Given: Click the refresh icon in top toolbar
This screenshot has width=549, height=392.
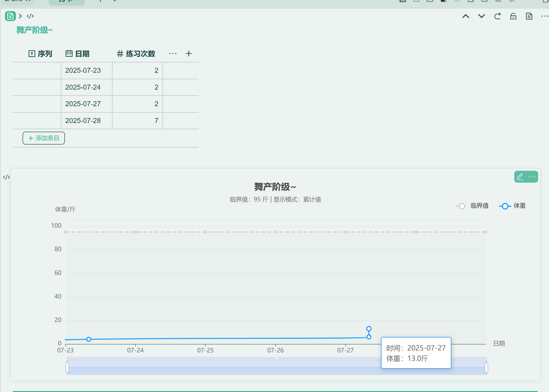Looking at the screenshot, I should click(x=497, y=16).
